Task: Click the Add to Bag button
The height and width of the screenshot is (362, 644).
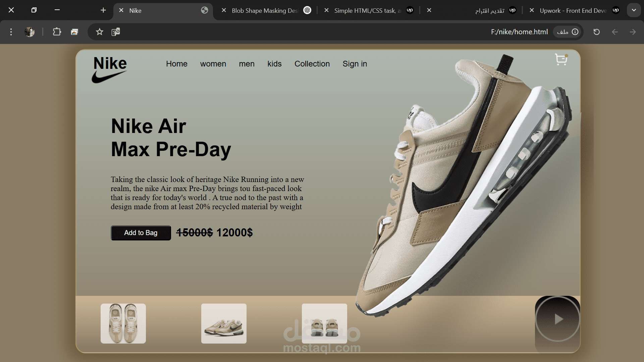Action: click(141, 233)
